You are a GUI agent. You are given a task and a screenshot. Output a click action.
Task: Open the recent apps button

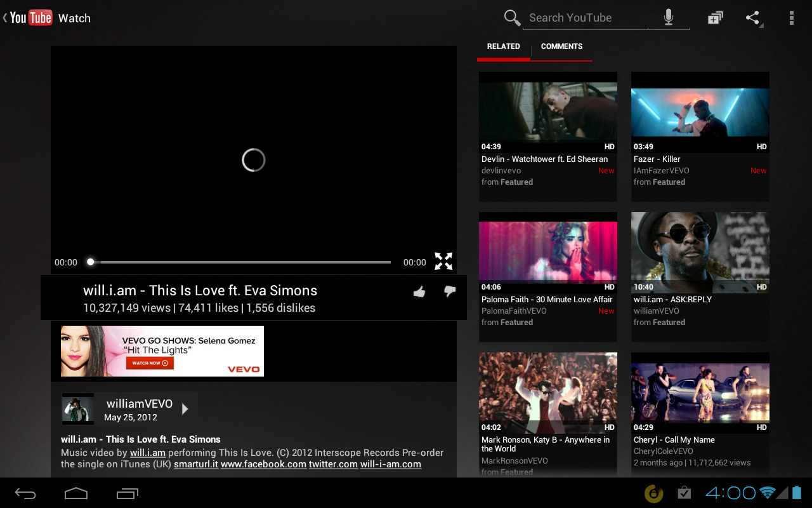tap(128, 493)
